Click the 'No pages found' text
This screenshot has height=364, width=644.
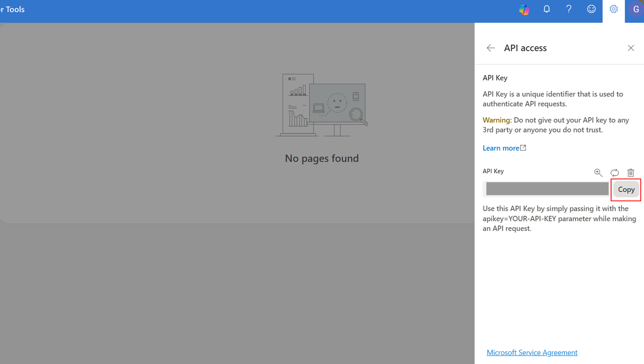(322, 158)
